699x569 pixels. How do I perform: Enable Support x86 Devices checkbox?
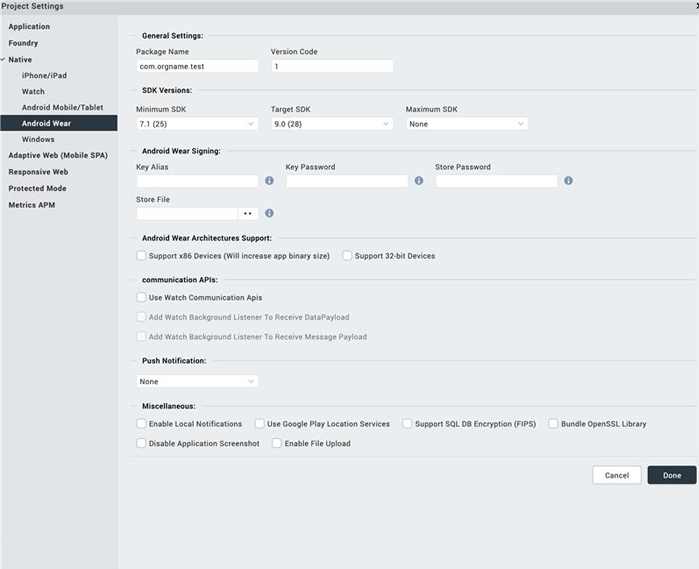[141, 256]
